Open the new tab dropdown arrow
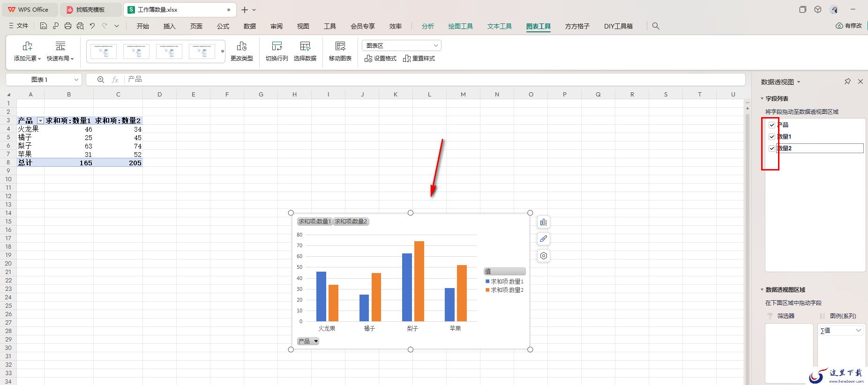This screenshot has width=868, height=385. pyautogui.click(x=254, y=10)
